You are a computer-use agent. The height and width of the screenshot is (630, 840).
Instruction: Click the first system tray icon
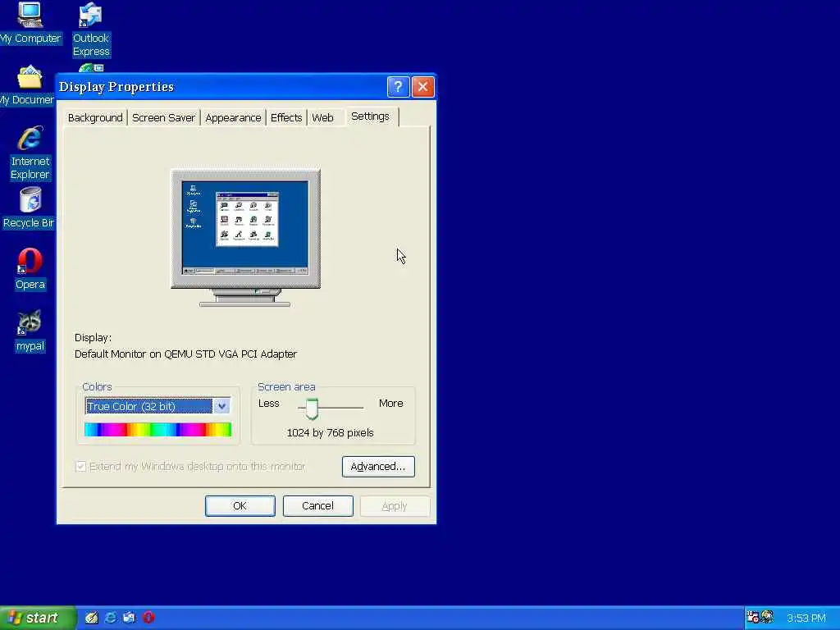click(753, 618)
